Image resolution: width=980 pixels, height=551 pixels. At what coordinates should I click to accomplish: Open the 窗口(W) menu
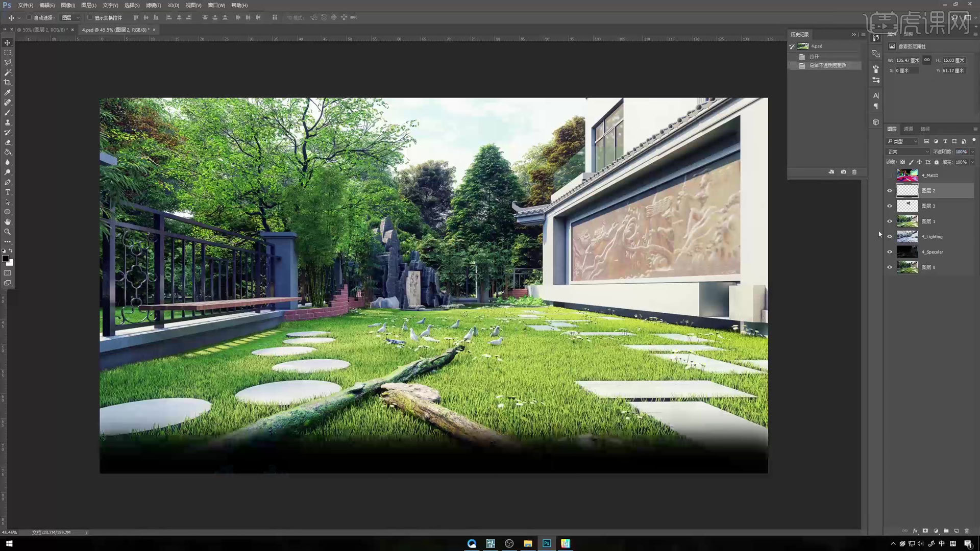pos(216,5)
